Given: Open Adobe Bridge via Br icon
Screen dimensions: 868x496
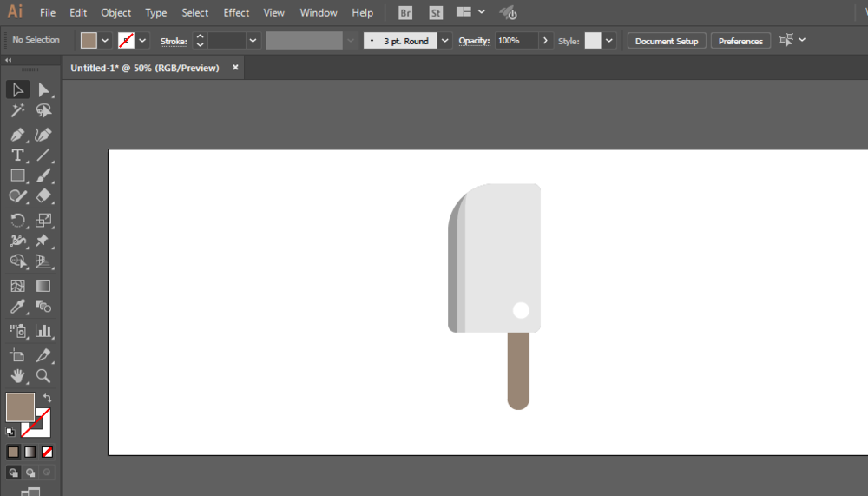Looking at the screenshot, I should pos(405,13).
